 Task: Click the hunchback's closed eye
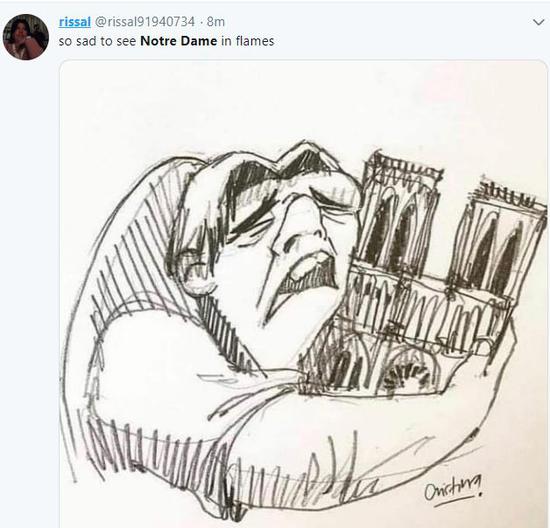point(333,203)
